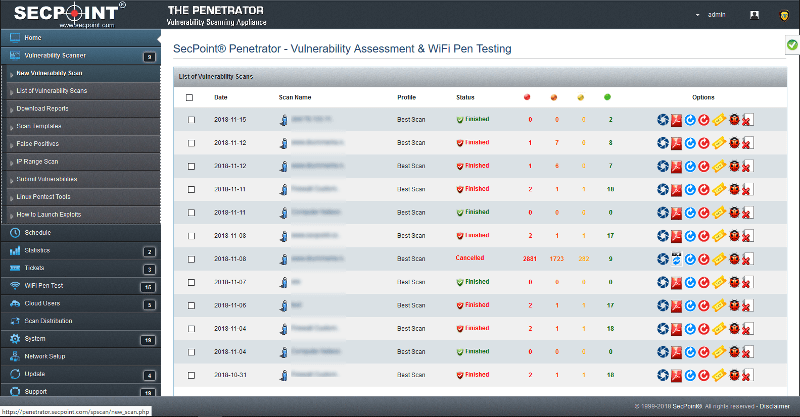
Task: Click ladybug icon in 2018-11-15 row
Action: [x=734, y=119]
